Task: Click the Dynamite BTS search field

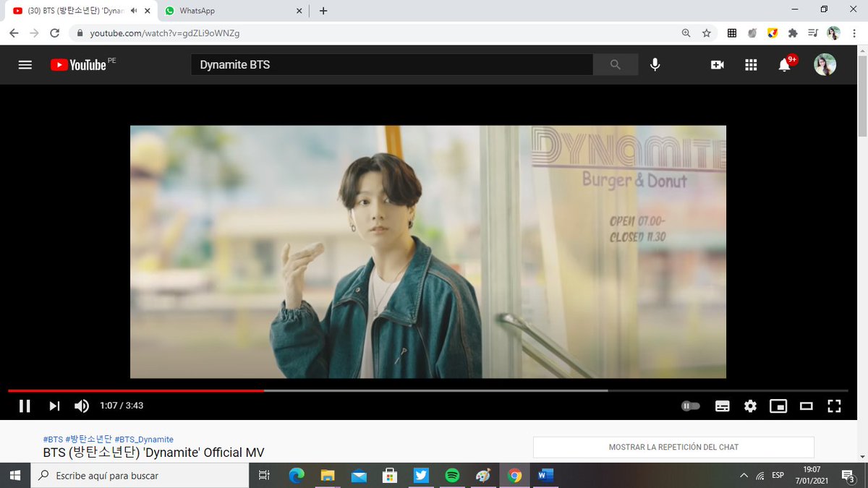Action: [x=392, y=64]
